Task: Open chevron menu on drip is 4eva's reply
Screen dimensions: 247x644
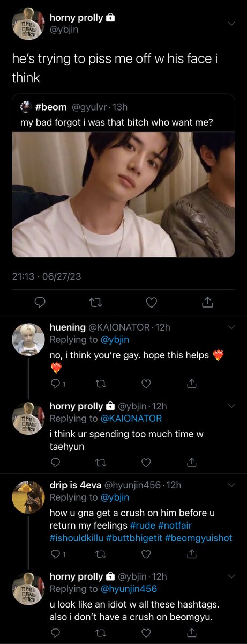Action: pos(231,485)
